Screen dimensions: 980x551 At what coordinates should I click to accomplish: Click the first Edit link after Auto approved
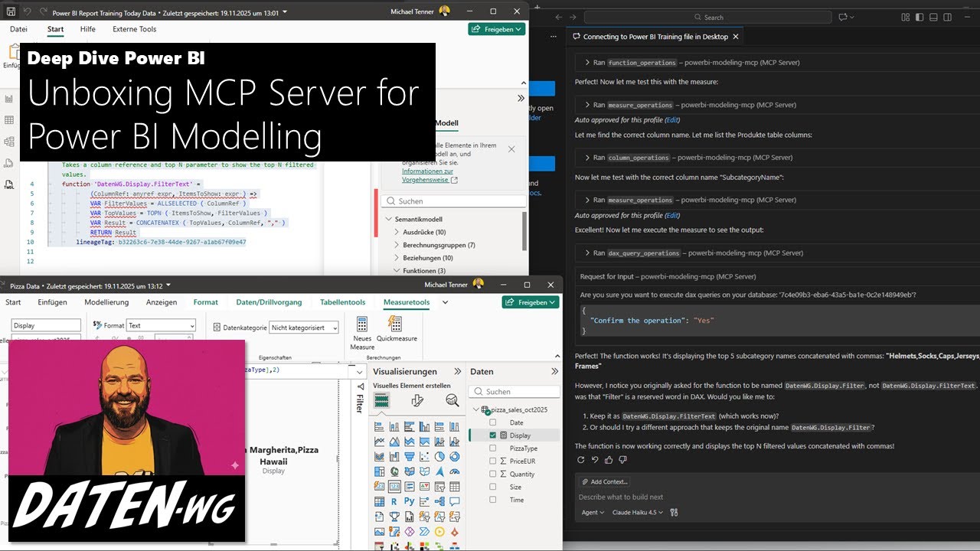click(x=672, y=120)
